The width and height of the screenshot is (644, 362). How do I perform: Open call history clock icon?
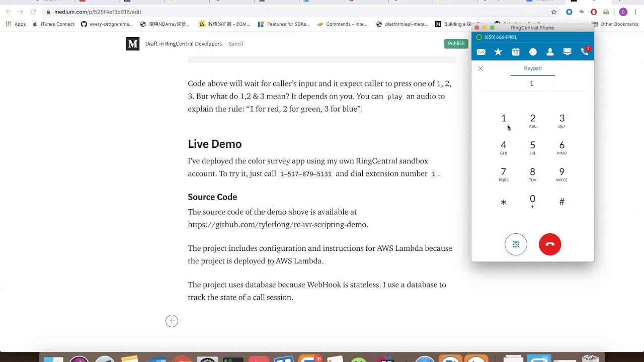pos(533,52)
